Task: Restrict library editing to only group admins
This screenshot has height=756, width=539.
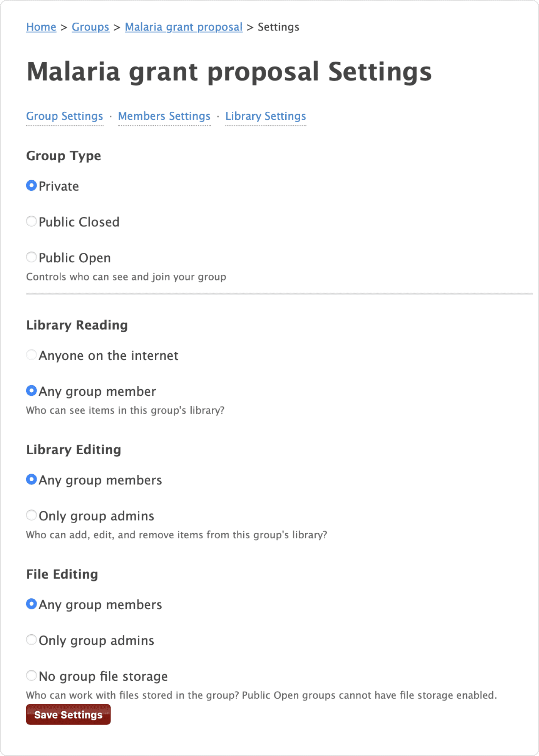Action: pyautogui.click(x=31, y=515)
